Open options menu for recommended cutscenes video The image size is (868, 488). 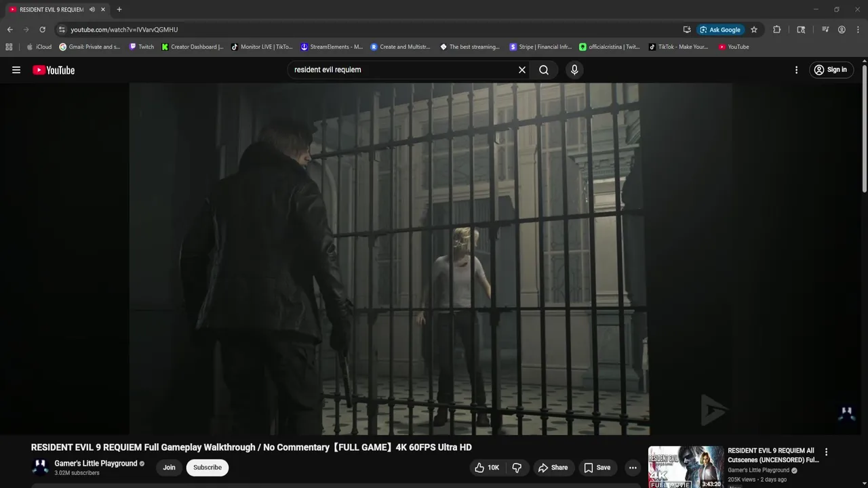[x=826, y=452]
